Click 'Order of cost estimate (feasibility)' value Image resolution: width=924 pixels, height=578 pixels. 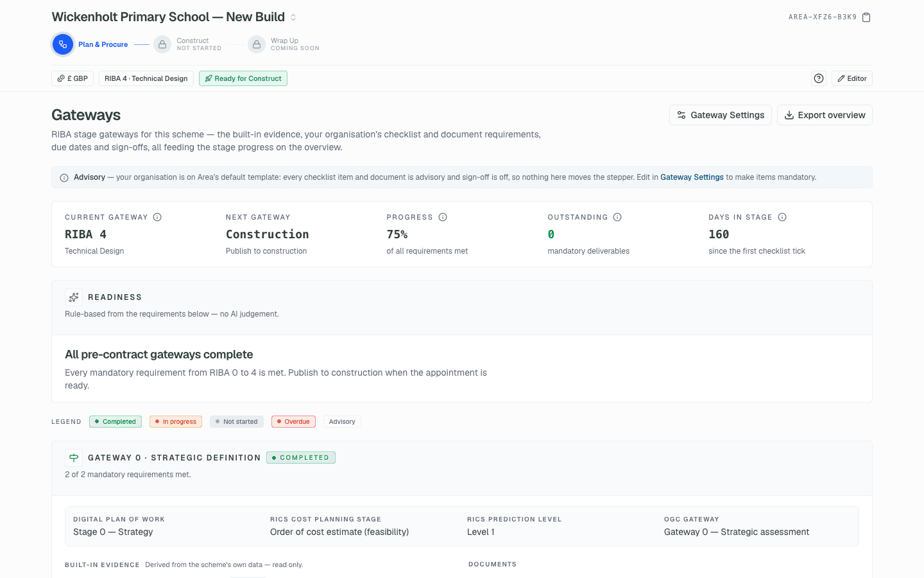[x=339, y=532]
